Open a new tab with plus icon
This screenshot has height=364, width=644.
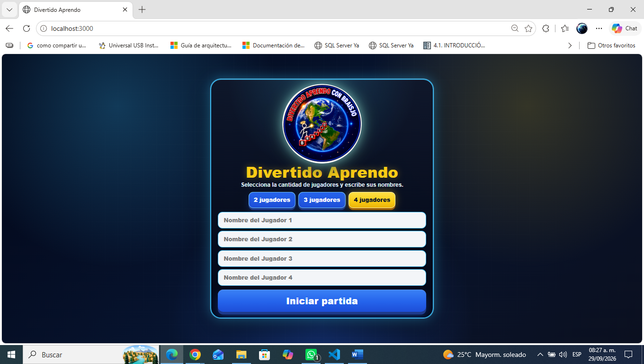[x=142, y=9]
